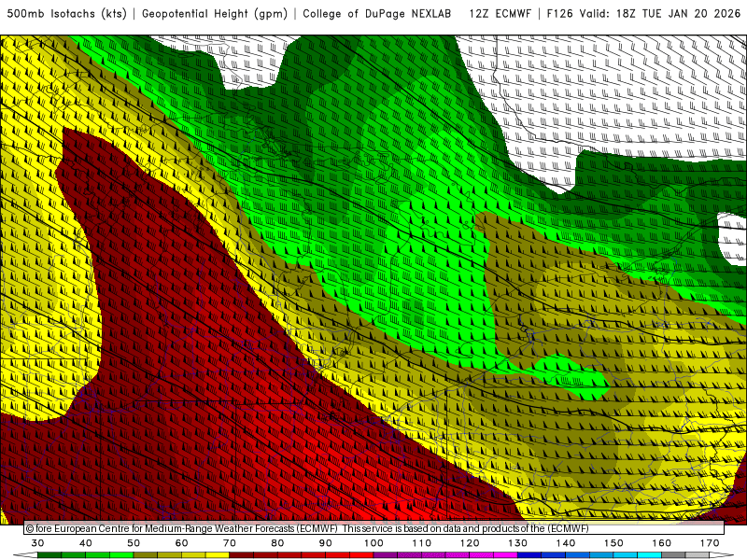Click the 'F126' forecast hour label

559,13
